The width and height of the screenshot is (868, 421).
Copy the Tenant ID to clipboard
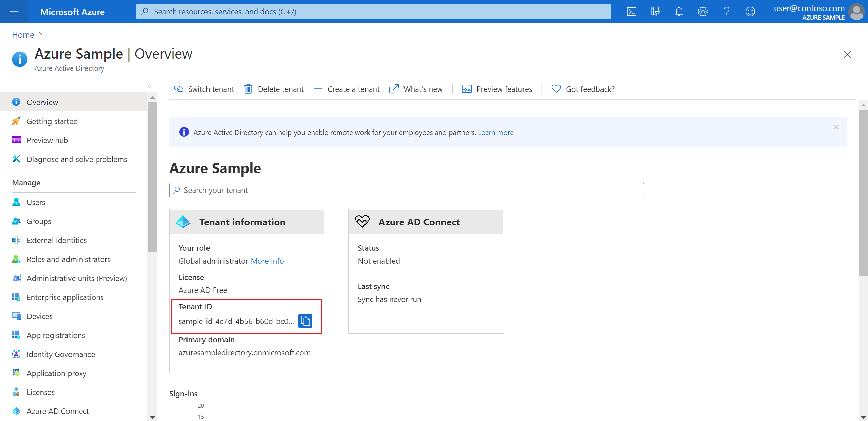point(305,321)
